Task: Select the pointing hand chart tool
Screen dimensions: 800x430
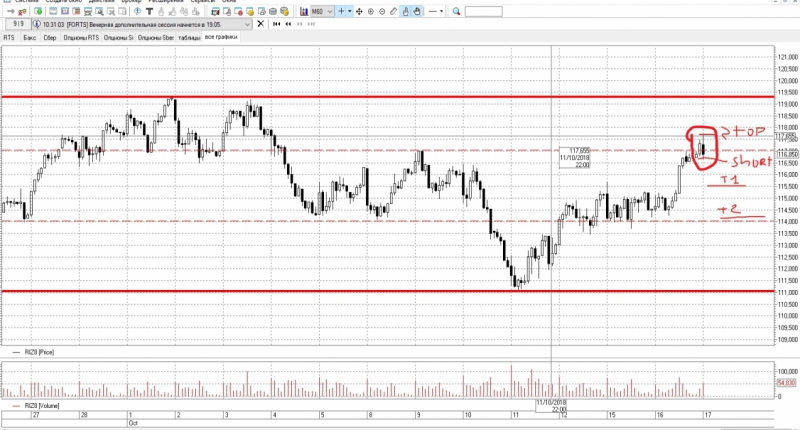Action: tap(406, 11)
